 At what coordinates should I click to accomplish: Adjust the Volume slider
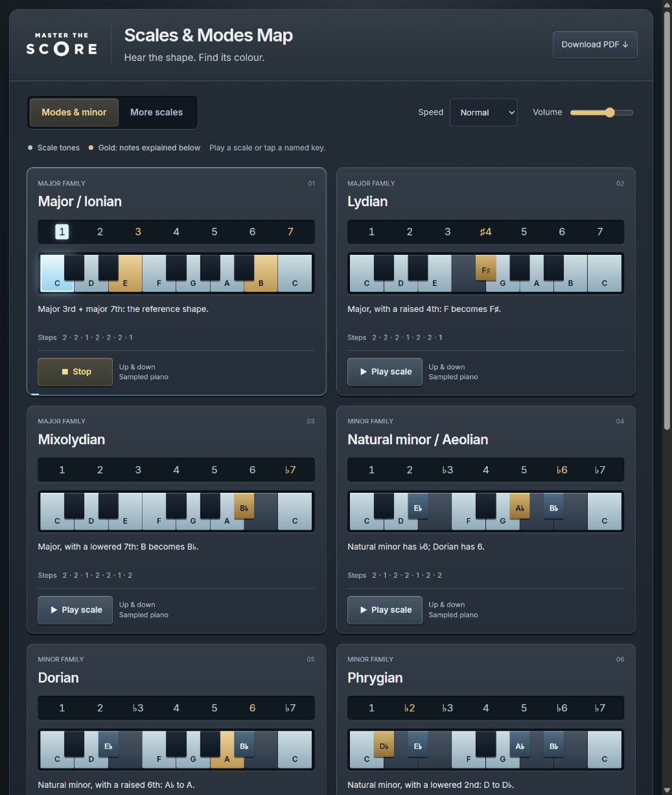pos(601,112)
